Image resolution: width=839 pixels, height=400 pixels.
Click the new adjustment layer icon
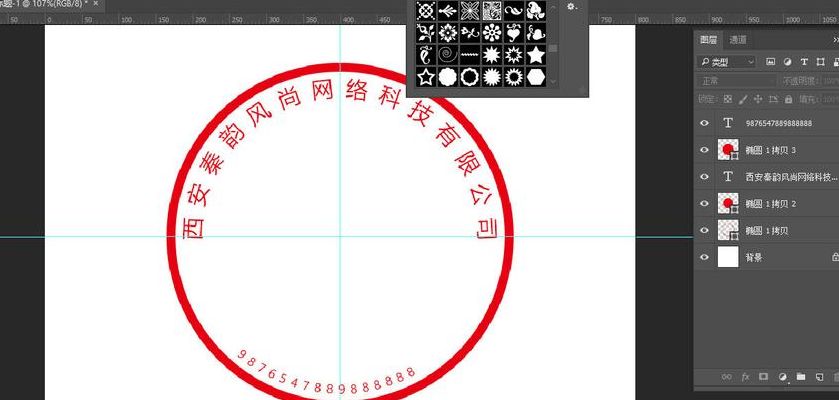coord(782,376)
